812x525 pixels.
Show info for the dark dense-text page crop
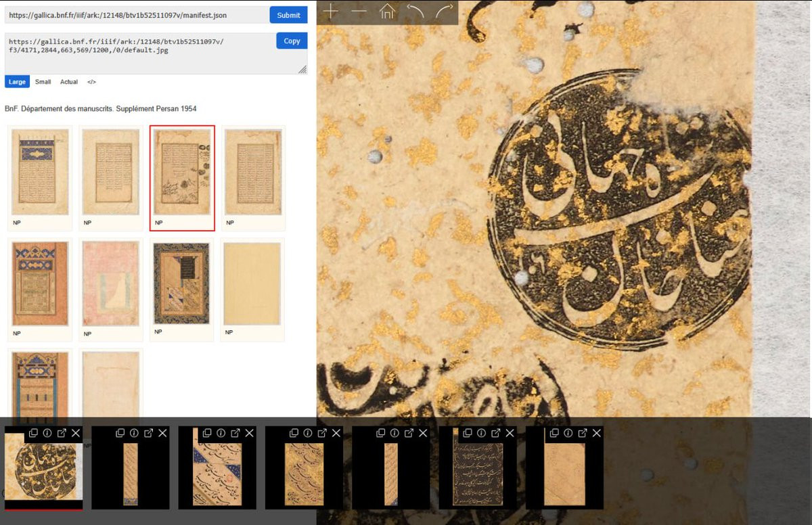482,433
